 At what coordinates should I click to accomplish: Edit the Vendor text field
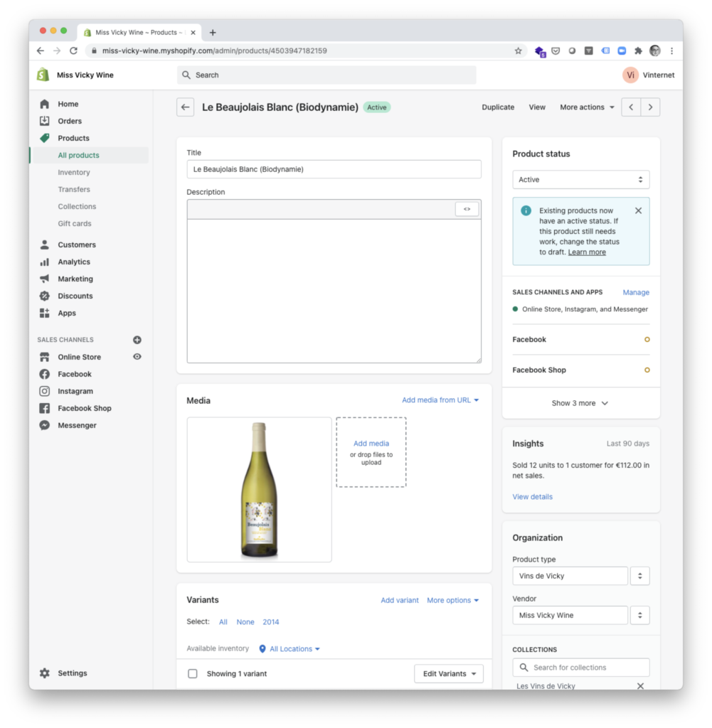click(x=570, y=616)
